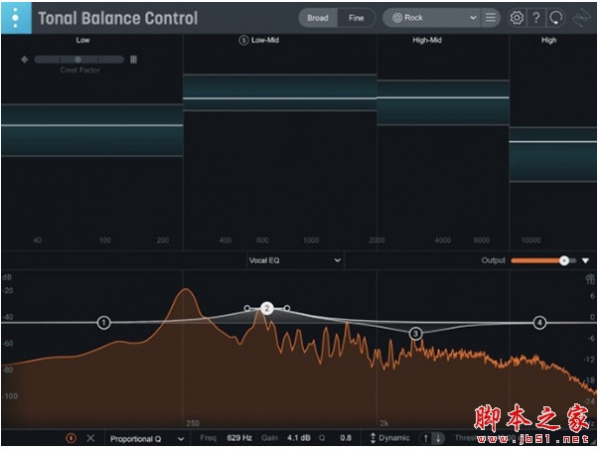Select EQ node 1
Viewport: 600px width, 450px height.
(104, 323)
